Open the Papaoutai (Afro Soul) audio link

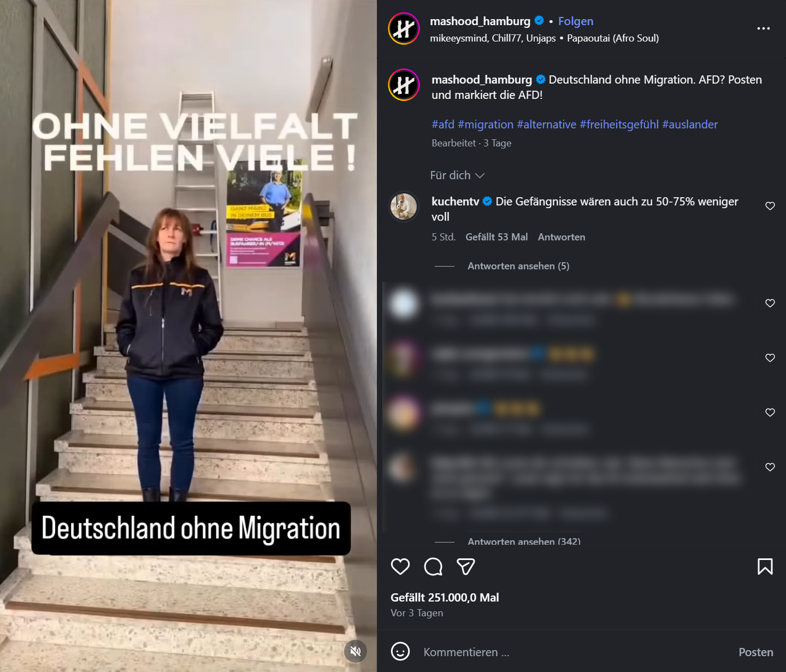(x=613, y=38)
